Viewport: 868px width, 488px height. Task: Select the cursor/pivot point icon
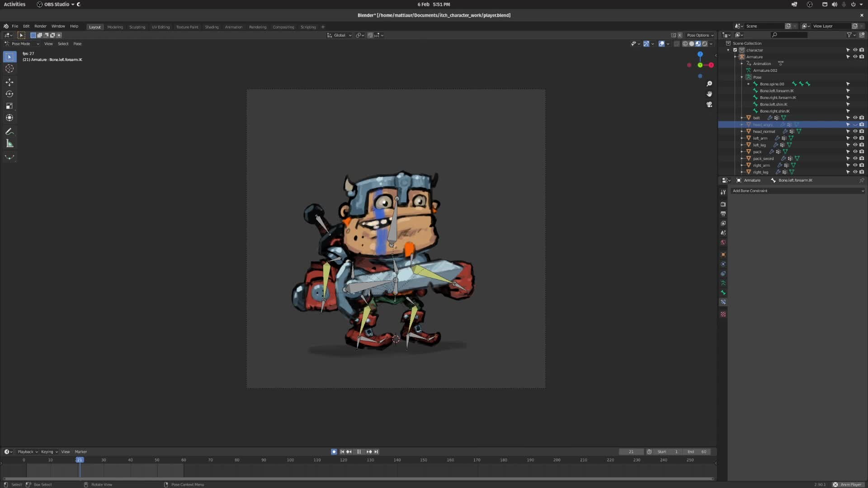pyautogui.click(x=358, y=34)
